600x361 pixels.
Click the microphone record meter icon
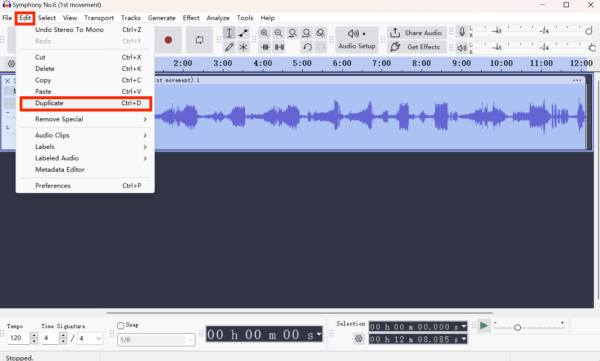(x=462, y=32)
